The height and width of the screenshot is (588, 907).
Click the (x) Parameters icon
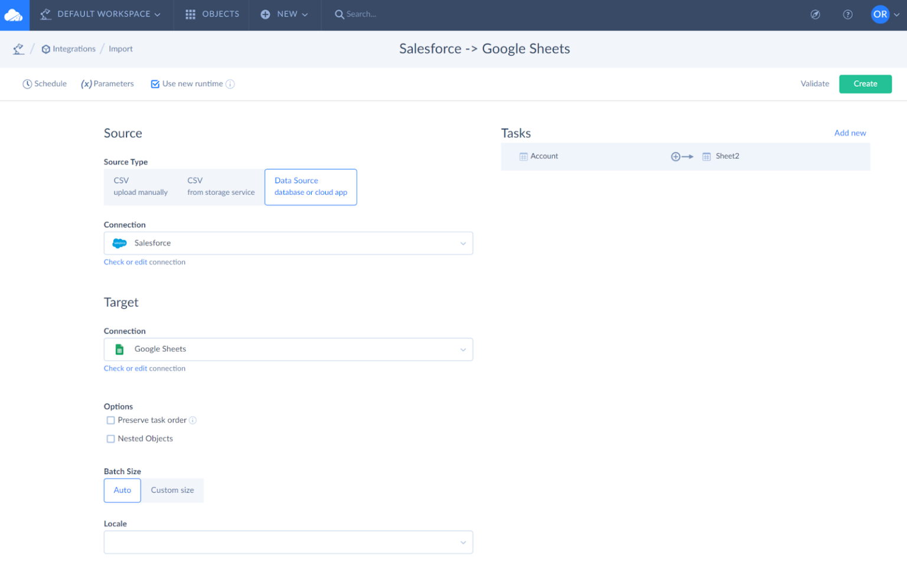(x=86, y=84)
